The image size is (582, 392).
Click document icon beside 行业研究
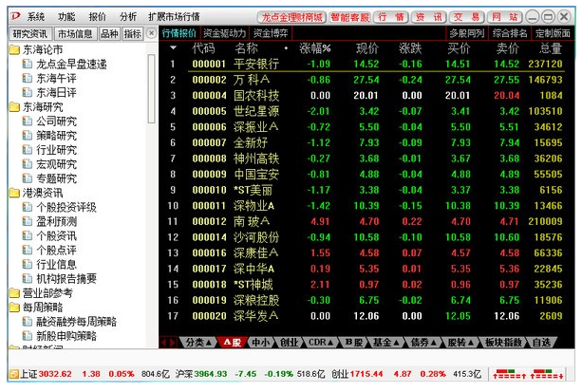(x=28, y=150)
